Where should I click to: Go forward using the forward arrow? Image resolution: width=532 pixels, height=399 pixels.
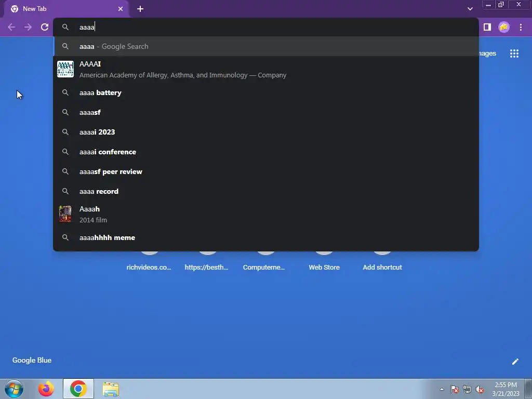click(28, 27)
